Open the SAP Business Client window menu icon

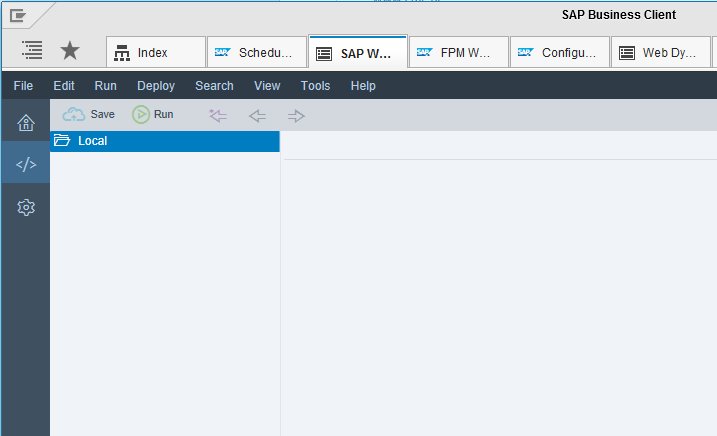click(x=18, y=16)
